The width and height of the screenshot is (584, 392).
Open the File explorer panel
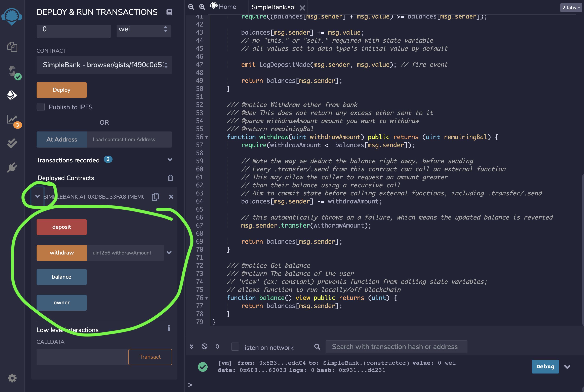[12, 47]
